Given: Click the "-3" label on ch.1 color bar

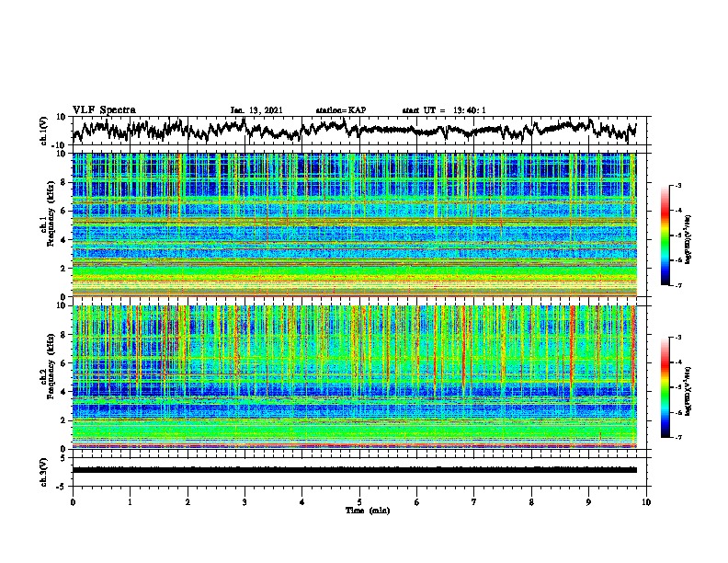Looking at the screenshot, I should [x=677, y=185].
